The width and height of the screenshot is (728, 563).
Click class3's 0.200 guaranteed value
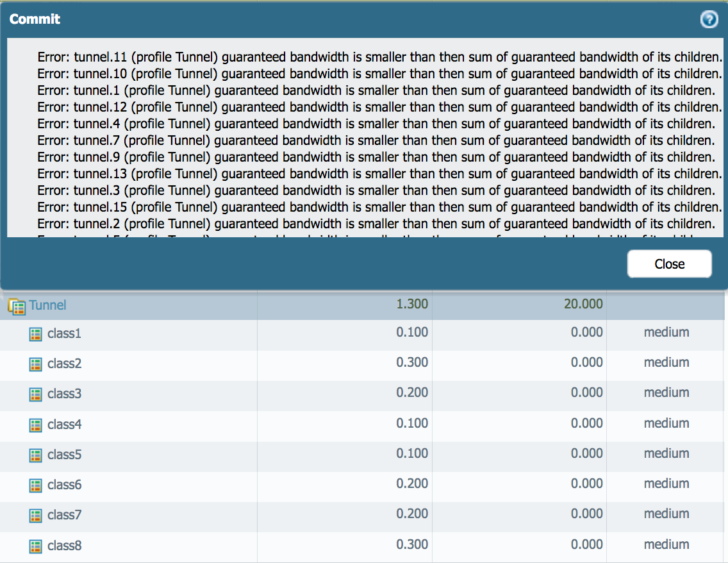pos(412,392)
